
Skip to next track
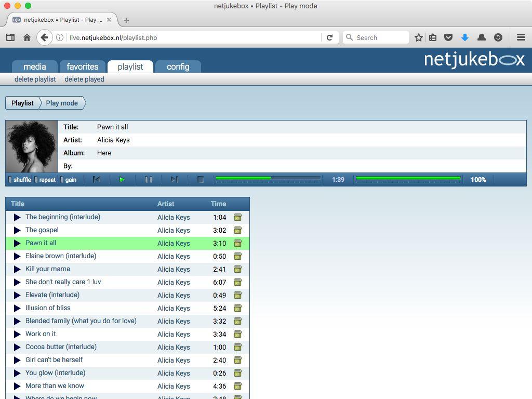point(175,179)
